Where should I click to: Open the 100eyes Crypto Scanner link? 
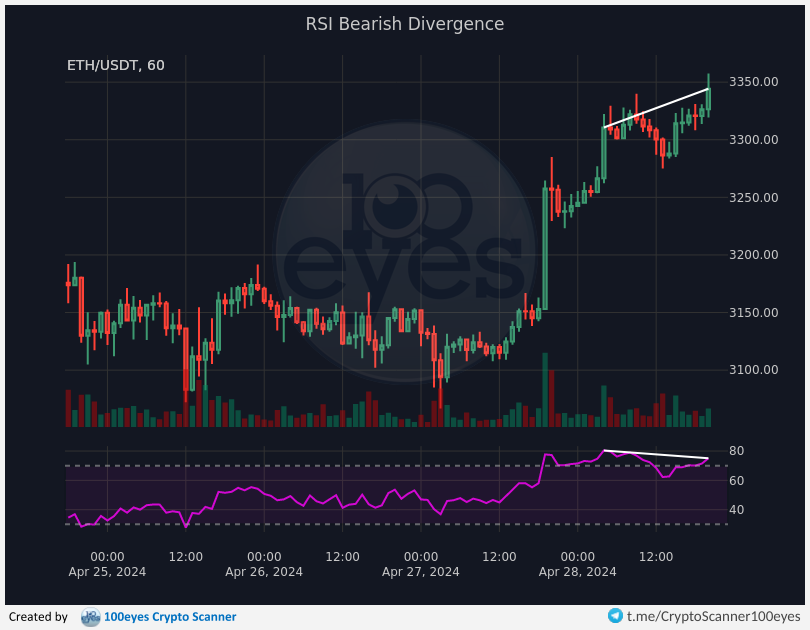(x=172, y=617)
